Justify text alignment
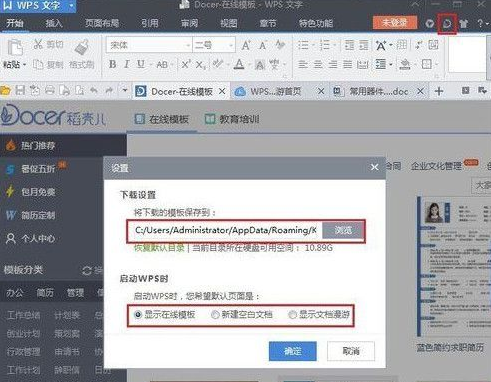The height and width of the screenshot is (382, 491). click(348, 64)
